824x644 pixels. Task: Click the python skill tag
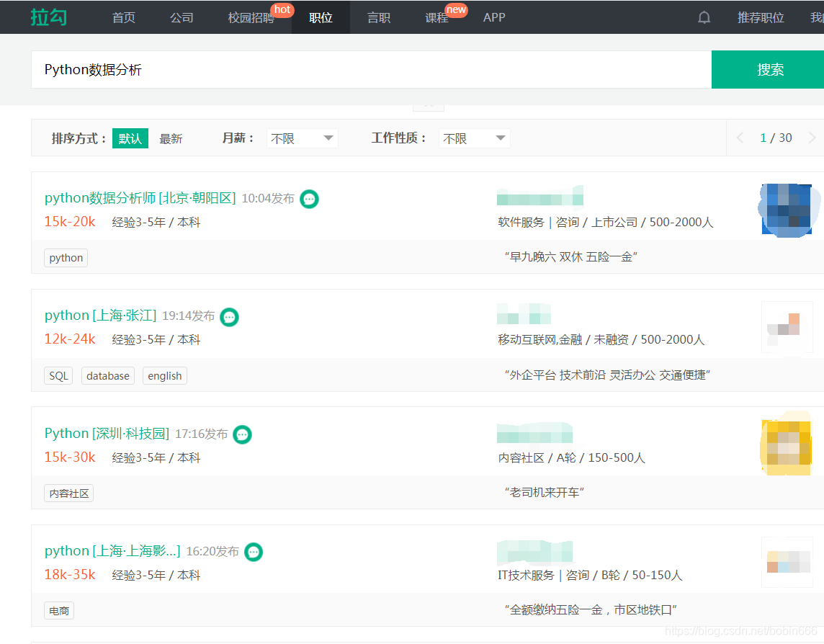66,258
